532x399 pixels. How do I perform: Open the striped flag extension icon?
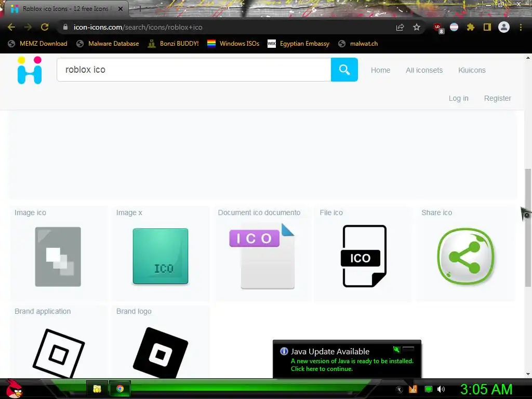(x=454, y=27)
